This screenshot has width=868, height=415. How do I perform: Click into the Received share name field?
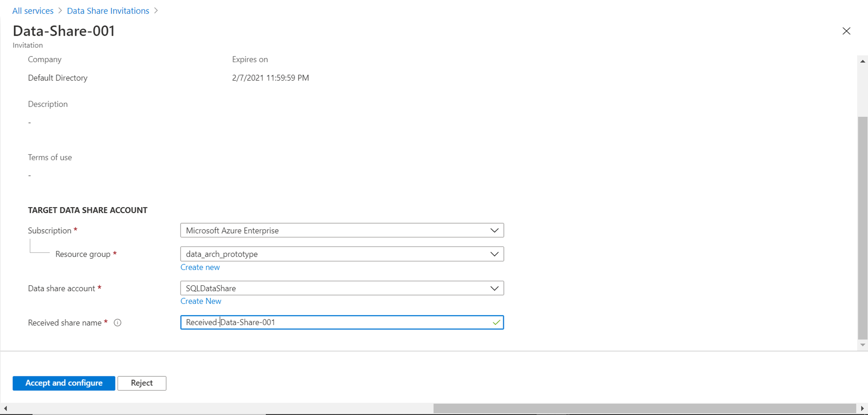click(x=342, y=323)
